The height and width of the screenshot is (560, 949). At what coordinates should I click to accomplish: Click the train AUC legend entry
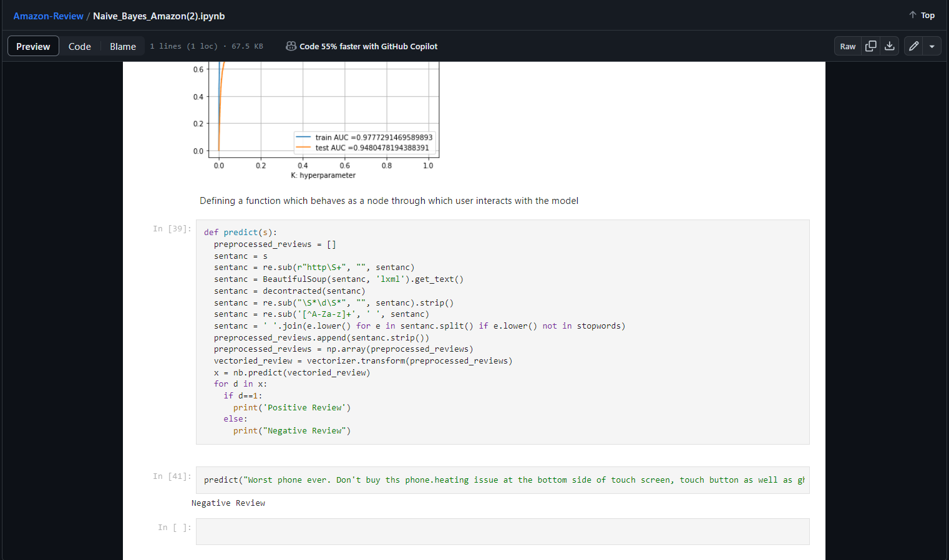[373, 137]
